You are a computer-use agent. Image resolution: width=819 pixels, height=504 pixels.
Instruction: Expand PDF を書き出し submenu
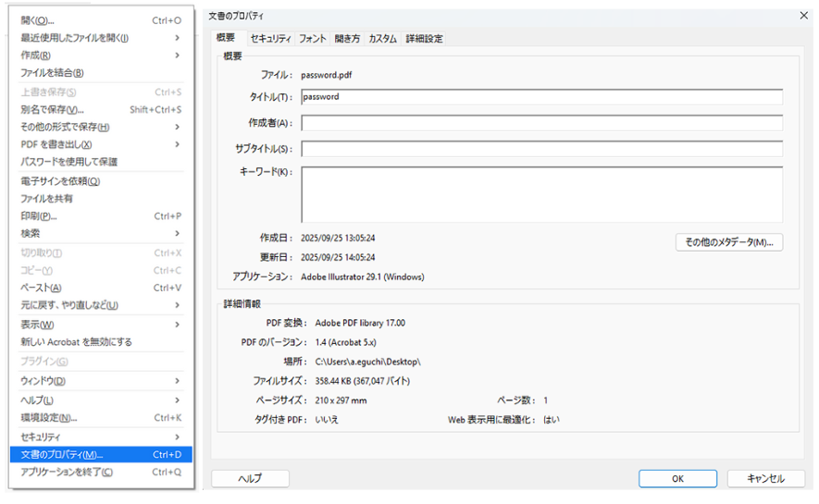coord(177,144)
